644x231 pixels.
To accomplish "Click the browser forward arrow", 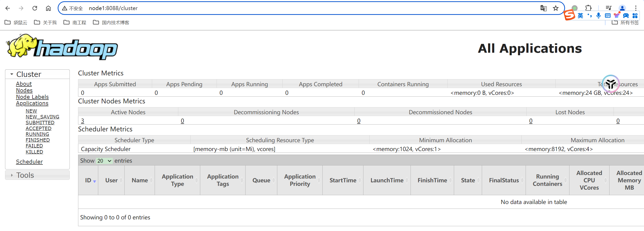I will (x=21, y=8).
